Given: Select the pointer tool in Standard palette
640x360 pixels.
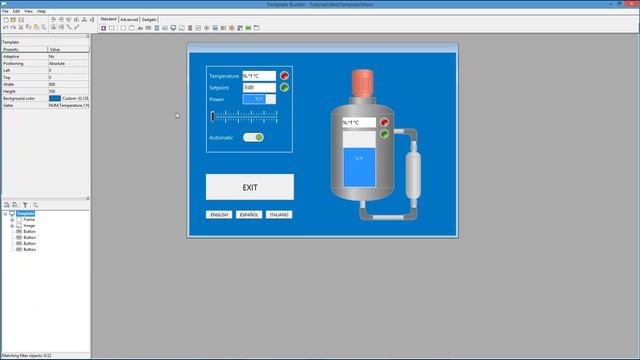Looking at the screenshot, I should click(104, 28).
